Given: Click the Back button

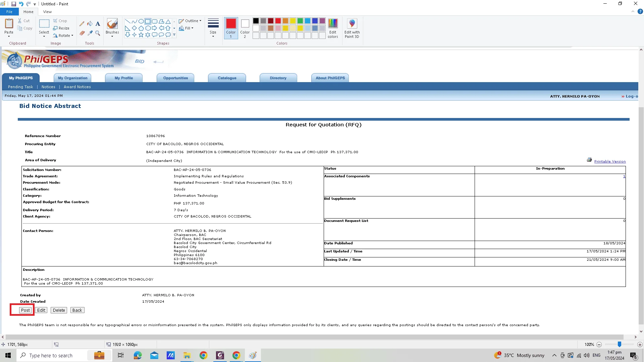Looking at the screenshot, I should [77, 310].
